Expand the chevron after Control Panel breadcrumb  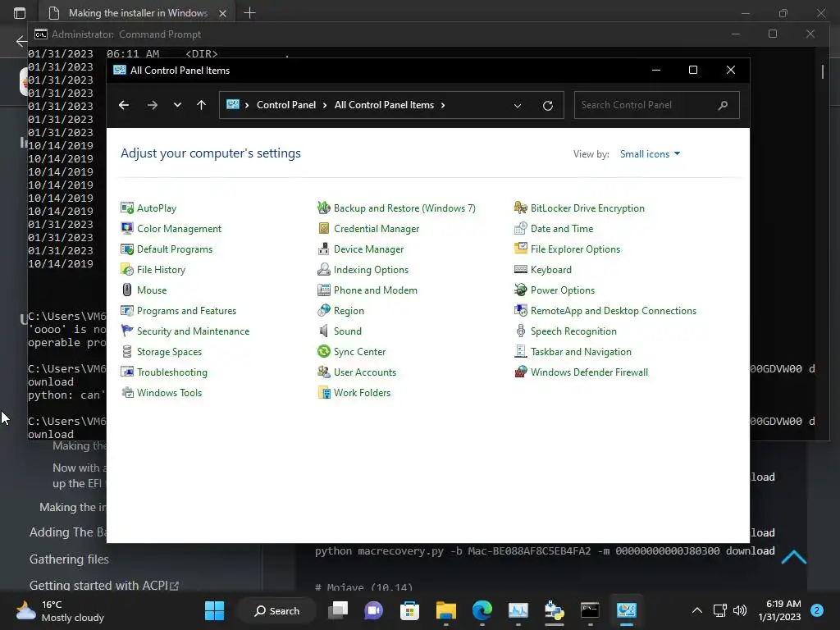tap(325, 105)
